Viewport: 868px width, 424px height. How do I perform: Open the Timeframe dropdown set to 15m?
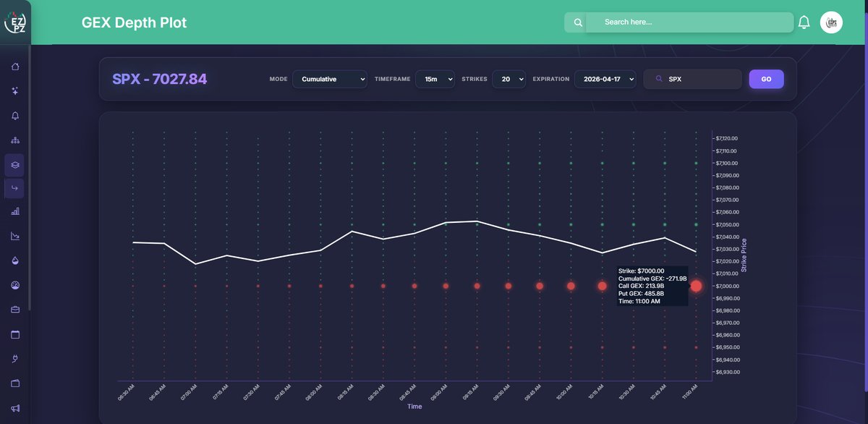(435, 79)
